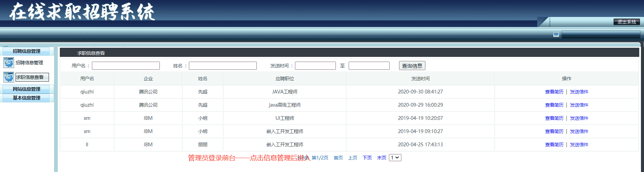This screenshot has height=172, width=644.
Task: Click the UI工程师 position cell
Action: coord(284,118)
